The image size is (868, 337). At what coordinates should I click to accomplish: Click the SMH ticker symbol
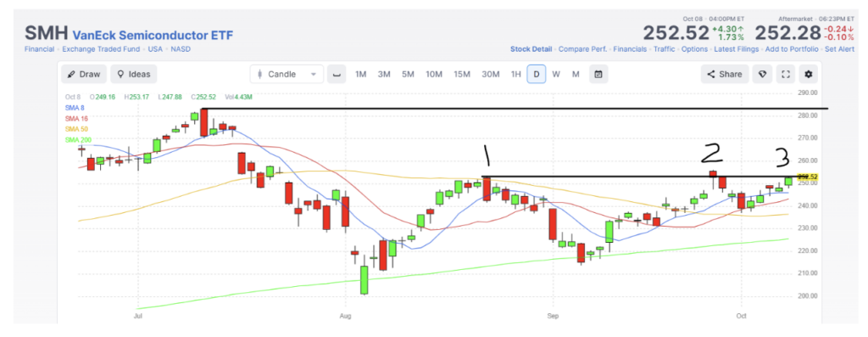(46, 33)
